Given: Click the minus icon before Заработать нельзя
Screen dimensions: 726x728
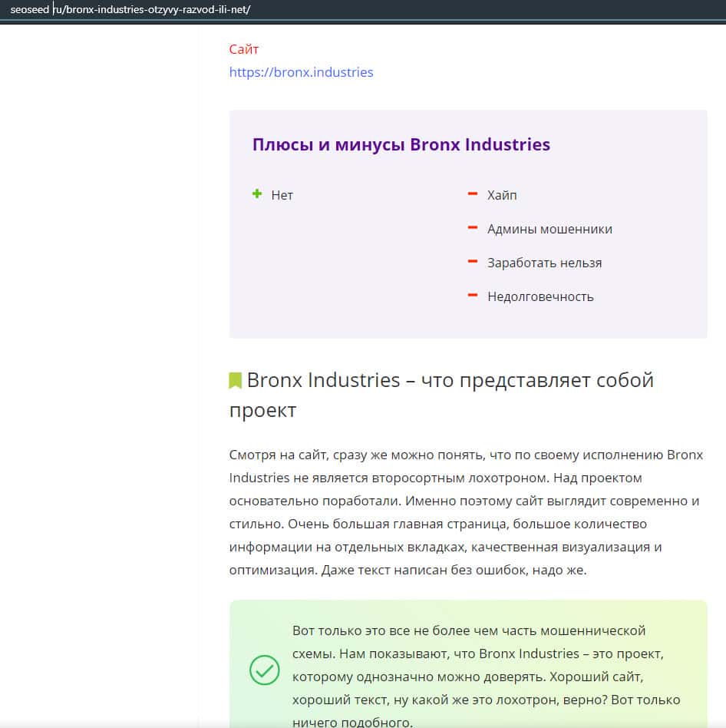Looking at the screenshot, I should [473, 262].
